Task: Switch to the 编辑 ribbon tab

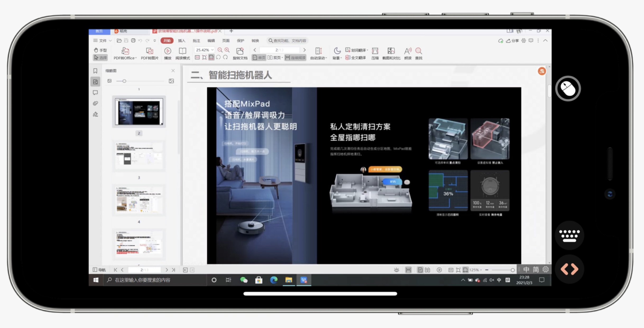Action: point(211,41)
